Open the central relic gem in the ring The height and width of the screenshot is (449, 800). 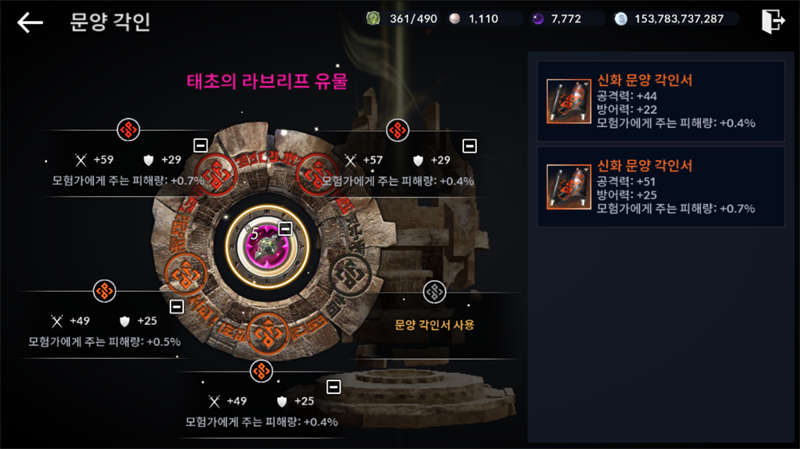click(x=267, y=247)
